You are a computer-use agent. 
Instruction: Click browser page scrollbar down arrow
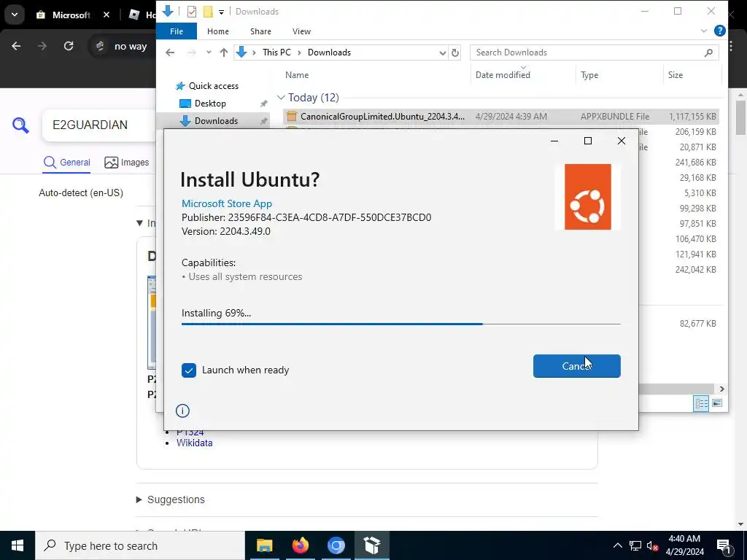(741, 524)
